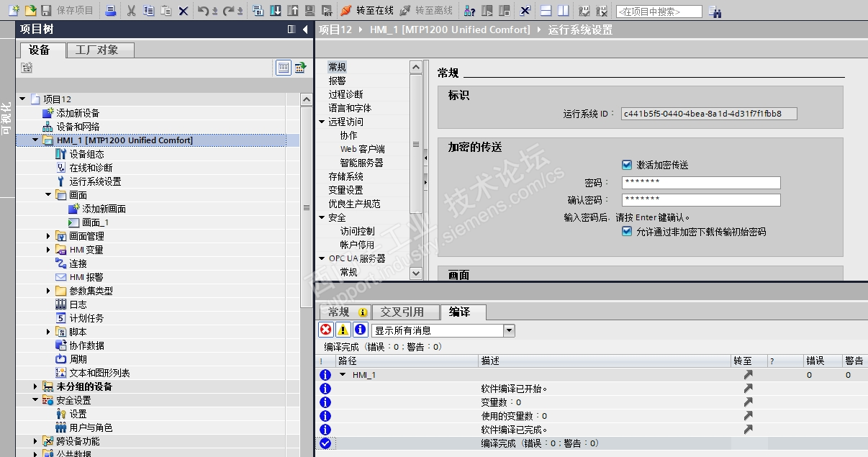This screenshot has height=457, width=868.
Task: Toggle the 激活加密传送 checkbox
Action: 627,165
